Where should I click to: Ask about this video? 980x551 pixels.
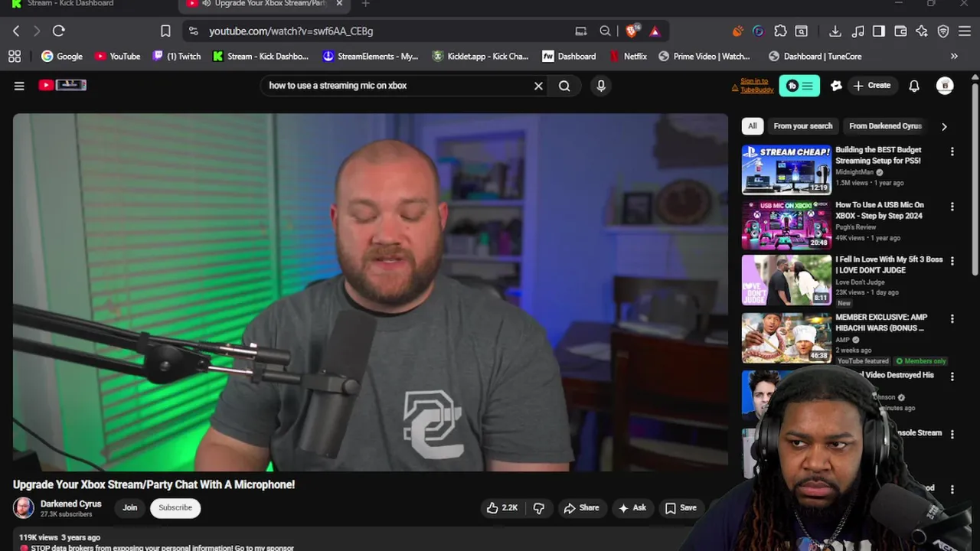[x=632, y=507]
